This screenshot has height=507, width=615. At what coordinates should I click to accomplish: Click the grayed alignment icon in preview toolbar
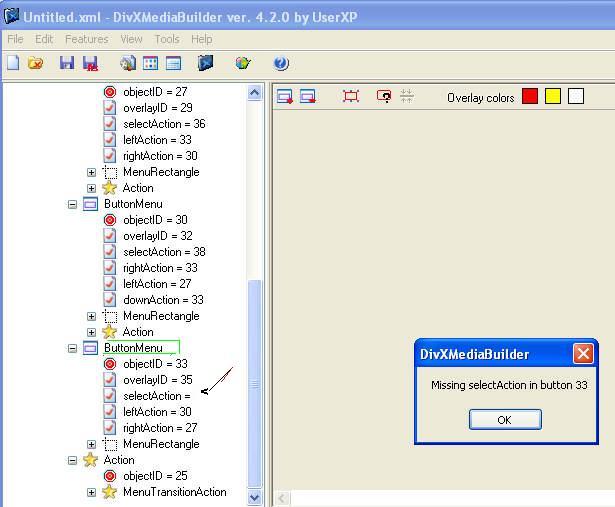tap(407, 96)
